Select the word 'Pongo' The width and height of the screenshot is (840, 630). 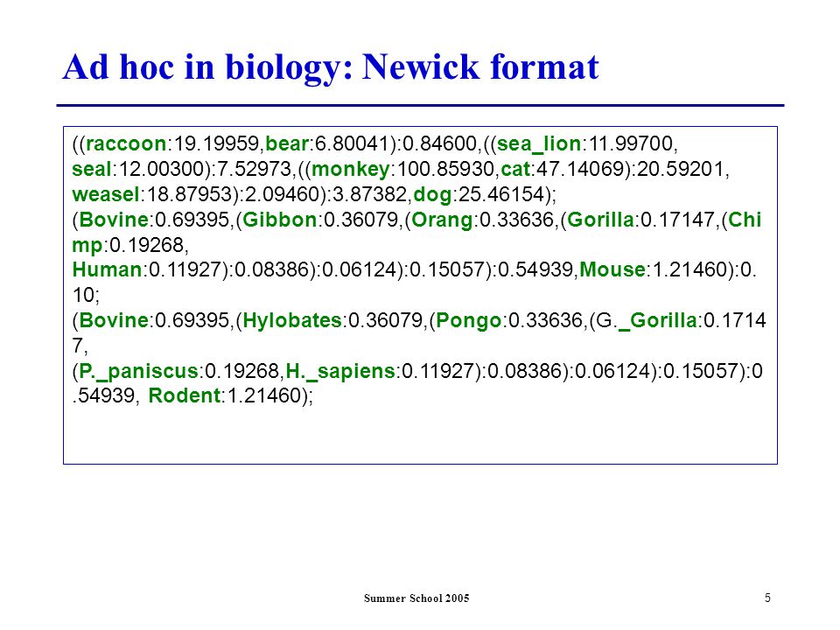(x=469, y=321)
